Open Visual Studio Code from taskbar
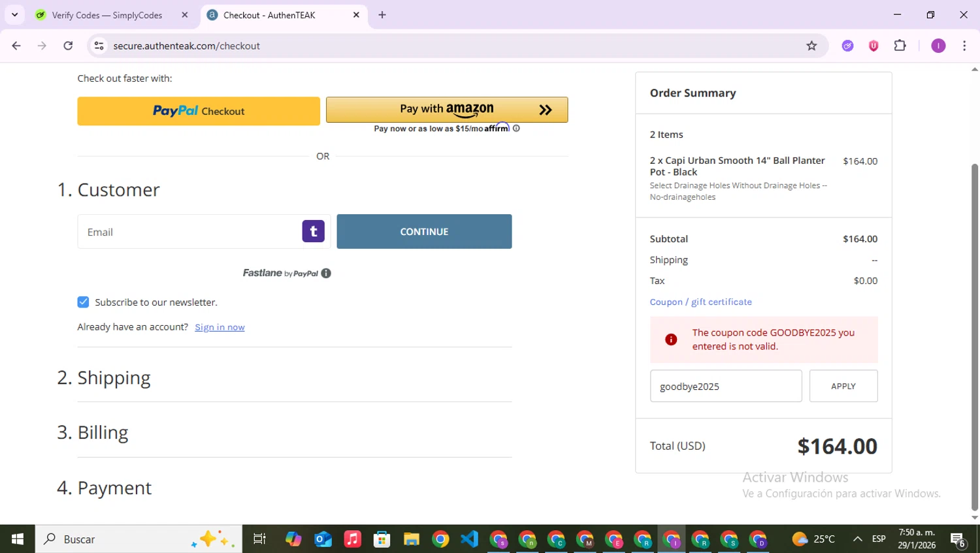The height and width of the screenshot is (553, 980). pyautogui.click(x=469, y=539)
